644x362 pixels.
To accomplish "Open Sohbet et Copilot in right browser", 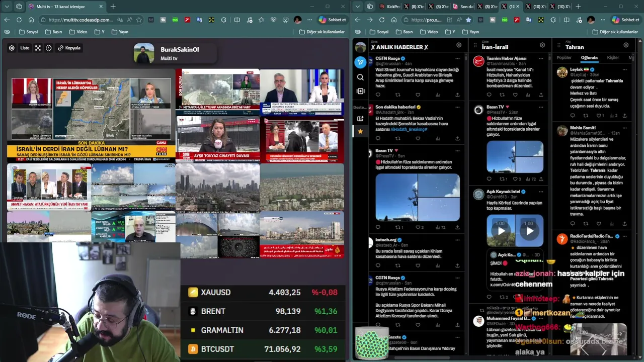I will [626, 20].
